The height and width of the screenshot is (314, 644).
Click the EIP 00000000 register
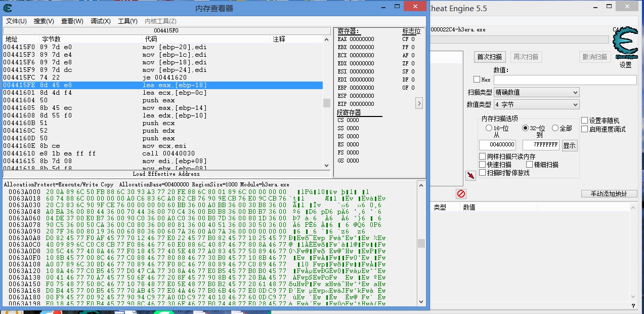[x=356, y=104]
